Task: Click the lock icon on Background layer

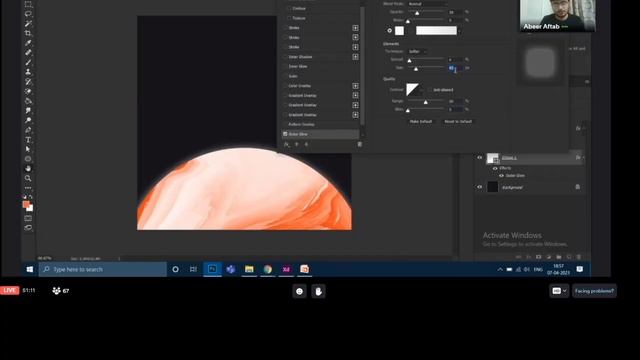Action: 578,187
